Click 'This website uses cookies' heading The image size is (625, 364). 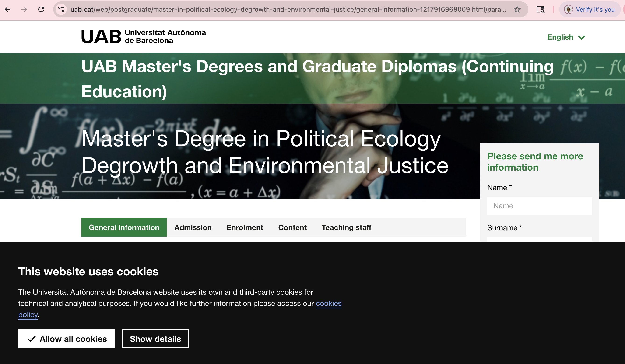[x=88, y=271]
